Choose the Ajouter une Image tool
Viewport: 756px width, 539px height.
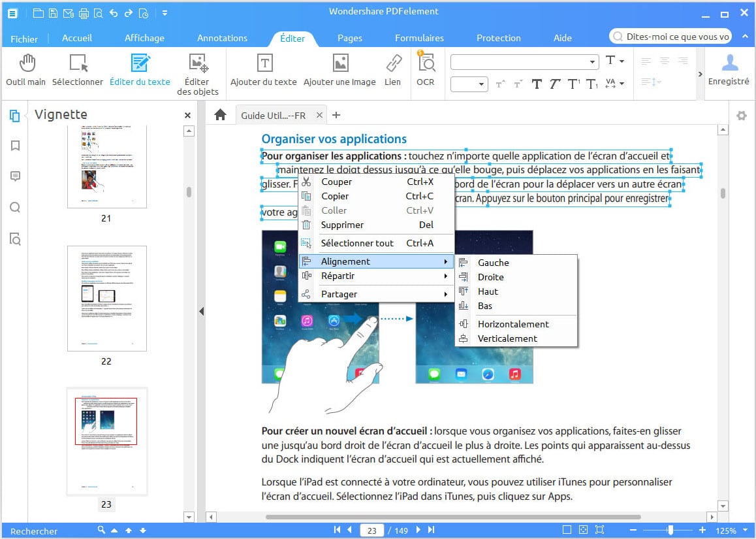(339, 70)
